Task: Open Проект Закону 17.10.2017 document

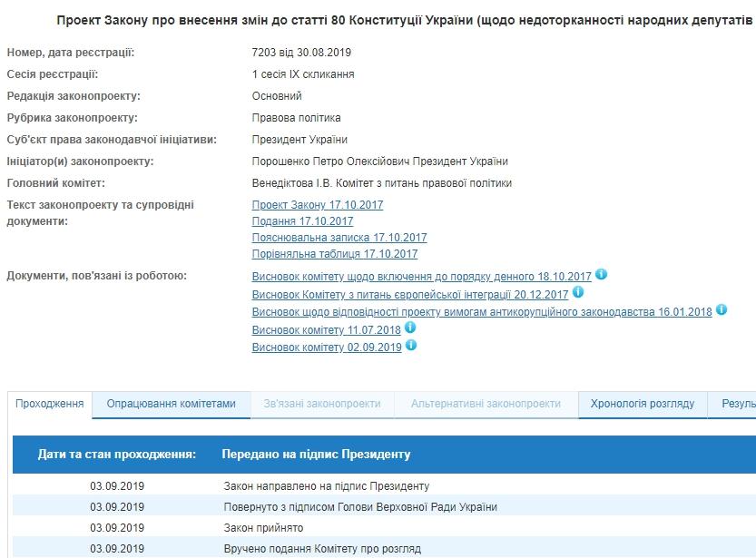Action: pos(318,205)
